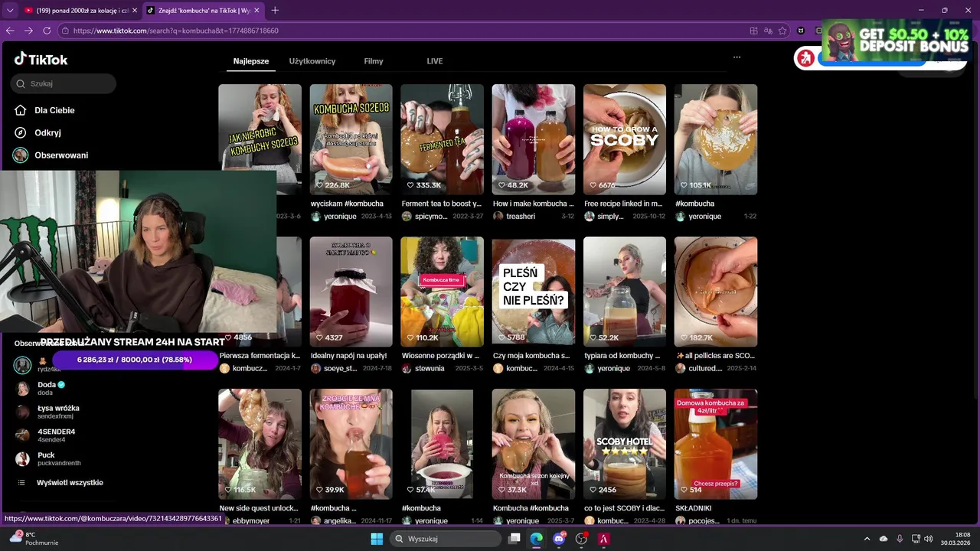The width and height of the screenshot is (980, 551).
Task: Click the TikTok logo
Action: (x=41, y=59)
